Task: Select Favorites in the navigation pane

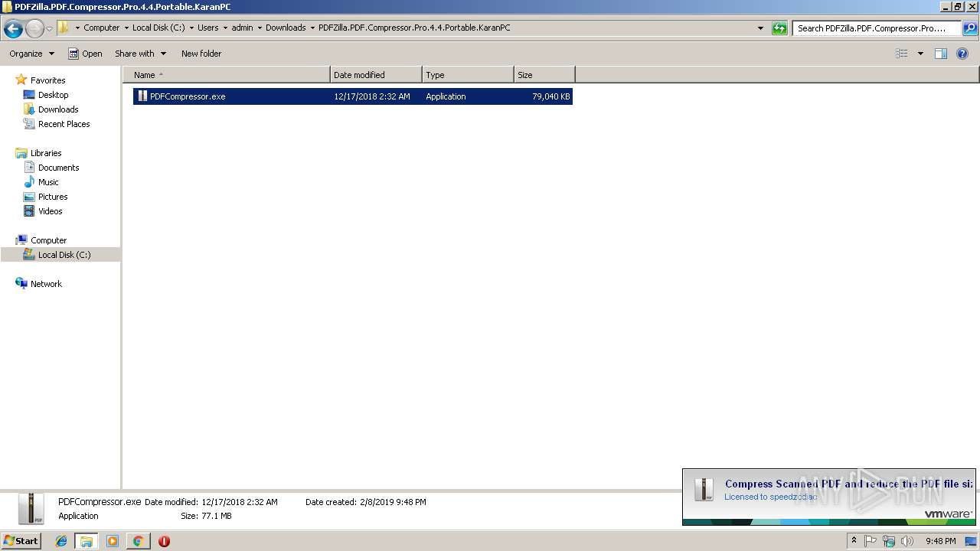Action: click(47, 80)
